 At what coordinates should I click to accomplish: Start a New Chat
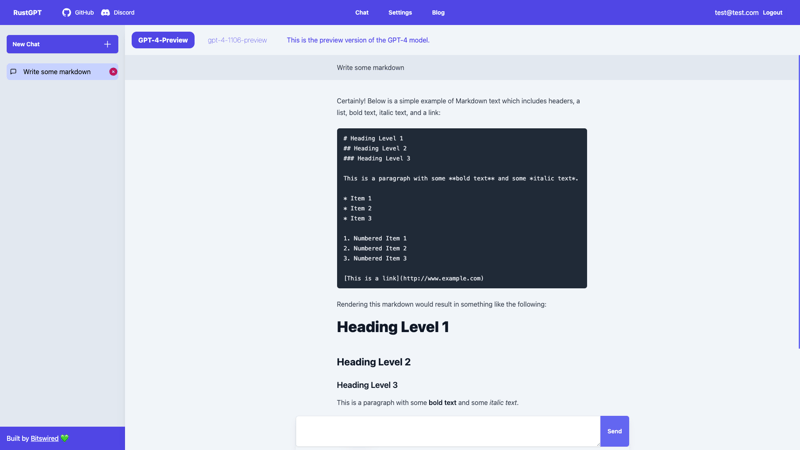62,44
